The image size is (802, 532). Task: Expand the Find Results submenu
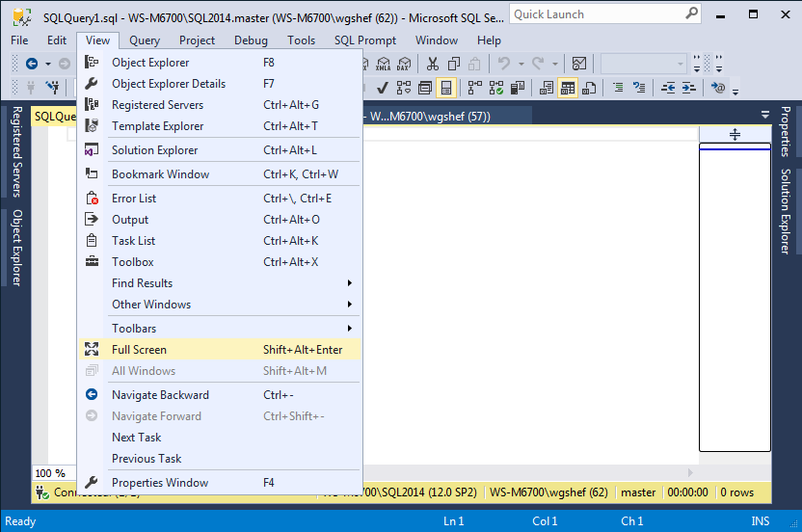point(220,283)
